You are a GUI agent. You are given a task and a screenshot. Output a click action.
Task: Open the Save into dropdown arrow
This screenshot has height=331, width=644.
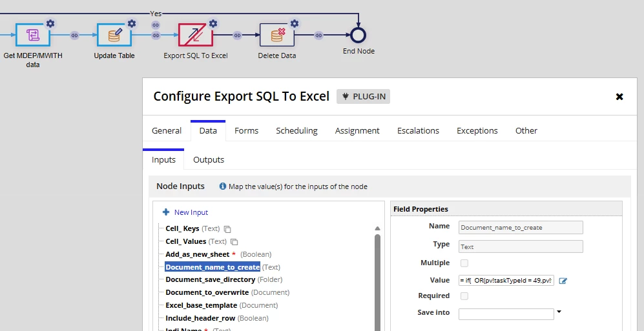(559, 312)
